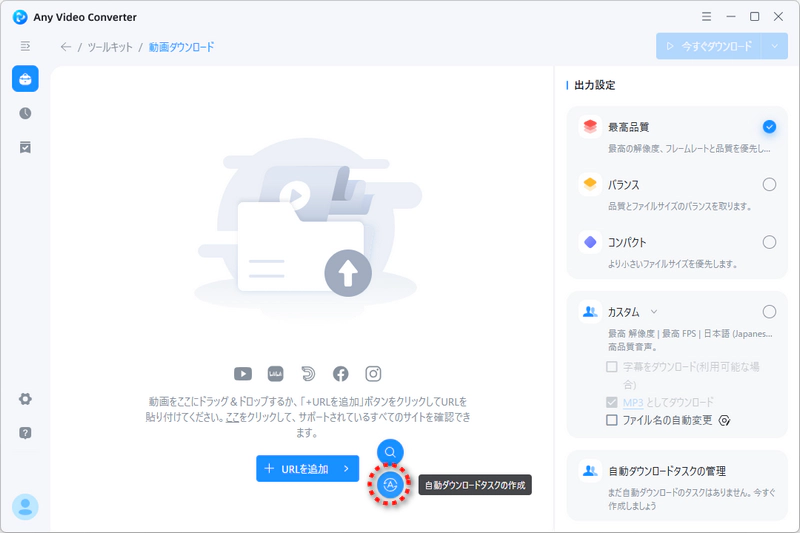Click the コンパクト label text
800x533 pixels.
pyautogui.click(x=627, y=242)
